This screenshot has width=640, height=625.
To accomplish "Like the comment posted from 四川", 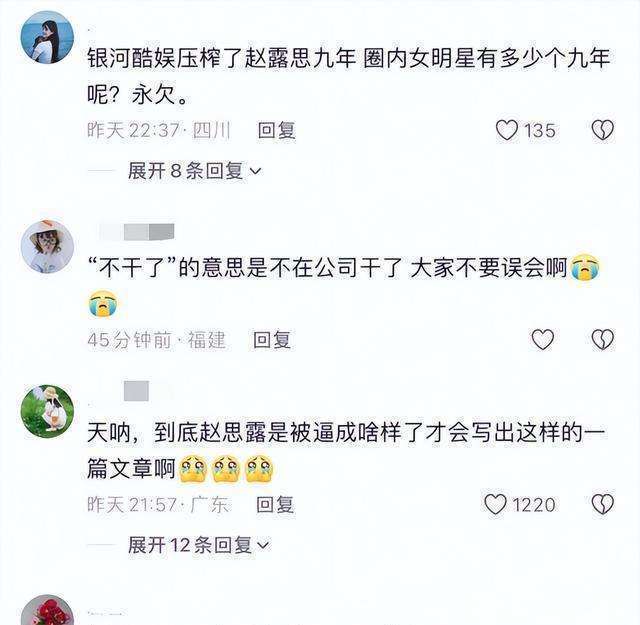I will (507, 130).
